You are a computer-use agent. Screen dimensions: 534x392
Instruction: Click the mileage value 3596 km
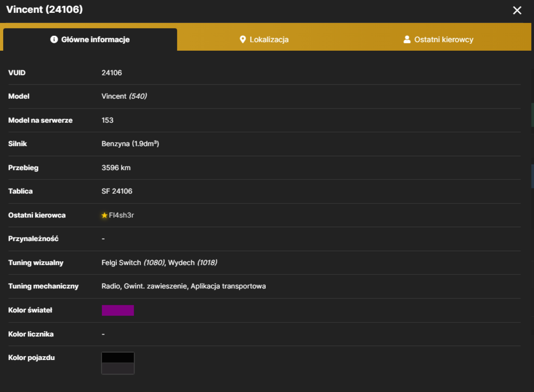coord(116,168)
